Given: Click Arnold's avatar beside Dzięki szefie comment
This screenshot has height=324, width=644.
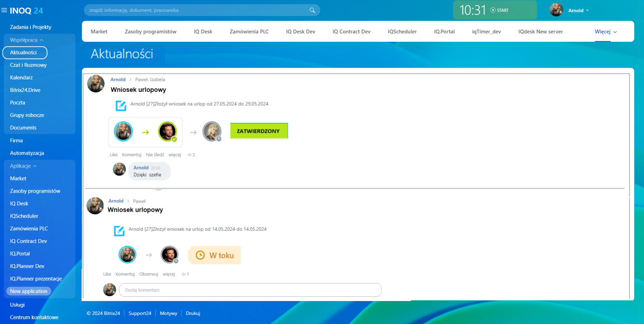Looking at the screenshot, I should click(x=119, y=169).
